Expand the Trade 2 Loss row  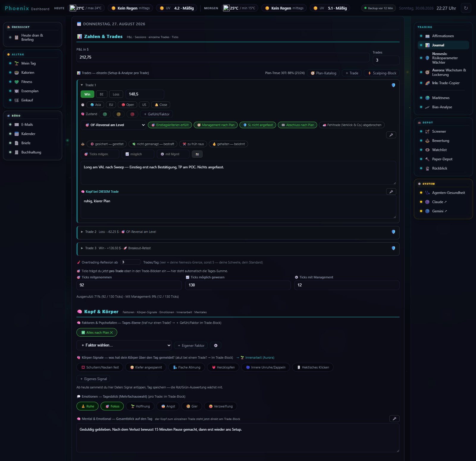pos(238,232)
